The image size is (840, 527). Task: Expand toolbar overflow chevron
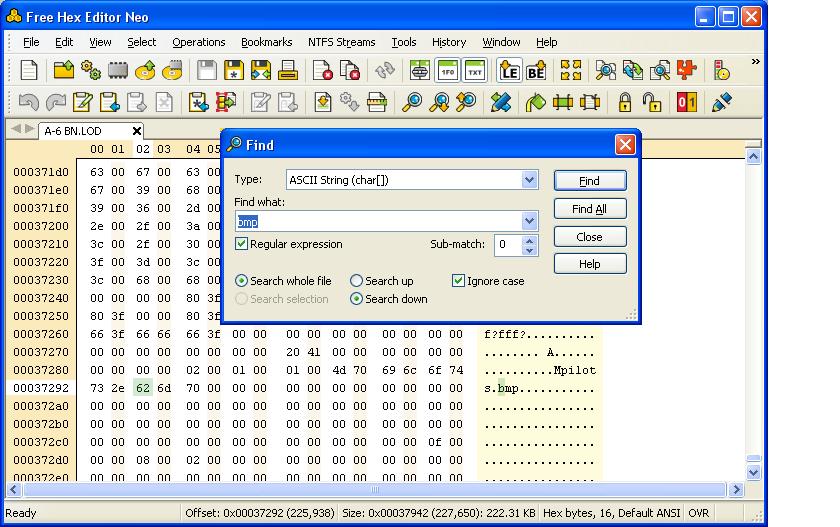coord(755,62)
